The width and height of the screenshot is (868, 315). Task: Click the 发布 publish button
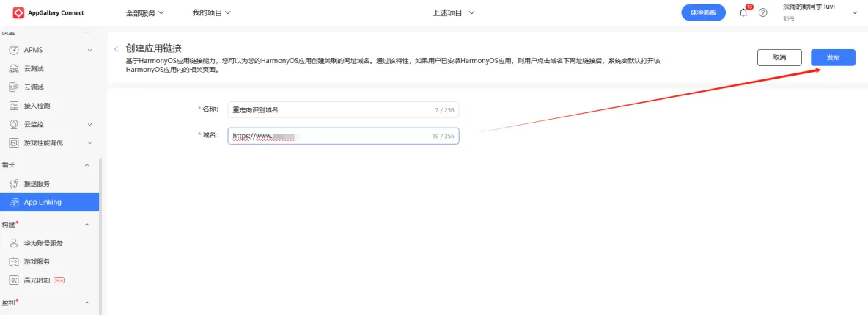click(x=833, y=57)
